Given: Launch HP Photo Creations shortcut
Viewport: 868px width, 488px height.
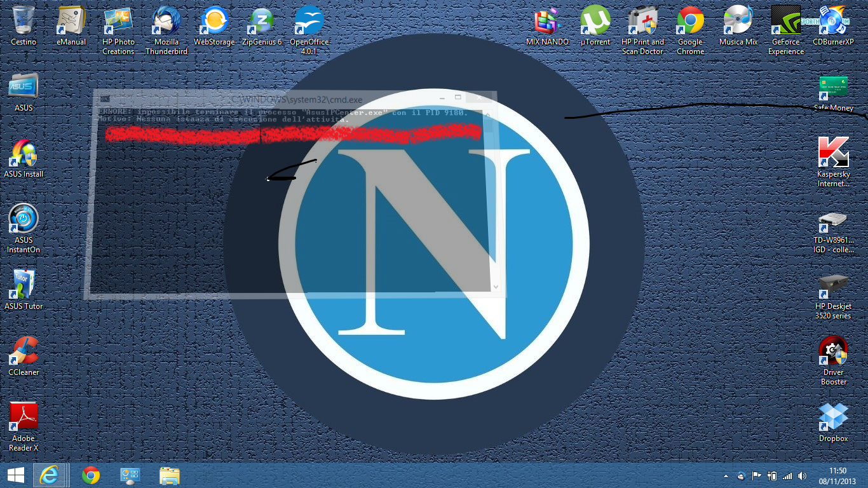Looking at the screenshot, I should pos(118,30).
